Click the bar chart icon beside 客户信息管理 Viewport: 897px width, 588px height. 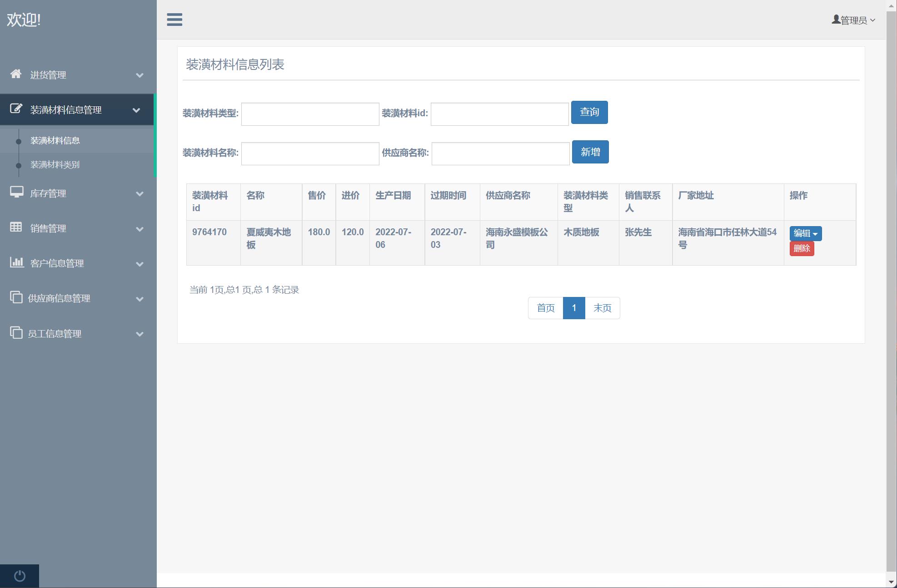17,262
